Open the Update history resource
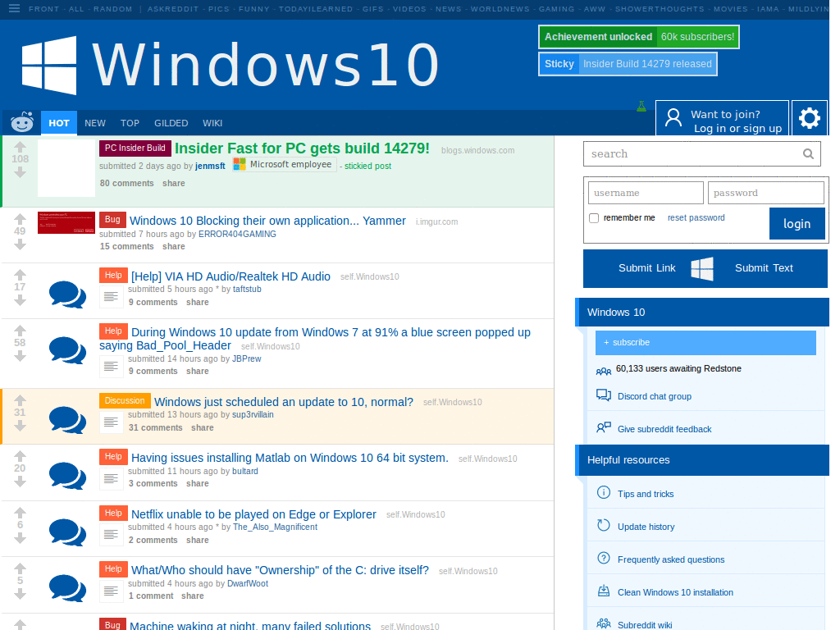 (646, 527)
